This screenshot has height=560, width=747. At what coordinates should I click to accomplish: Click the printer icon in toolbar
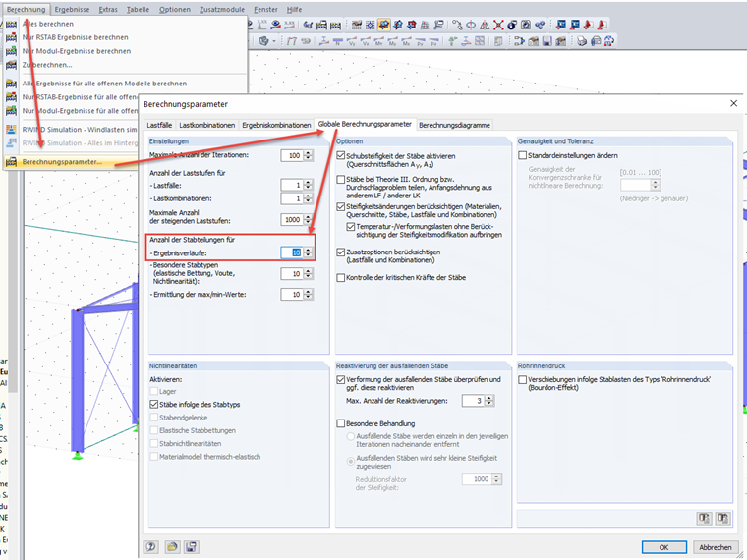pos(582,41)
